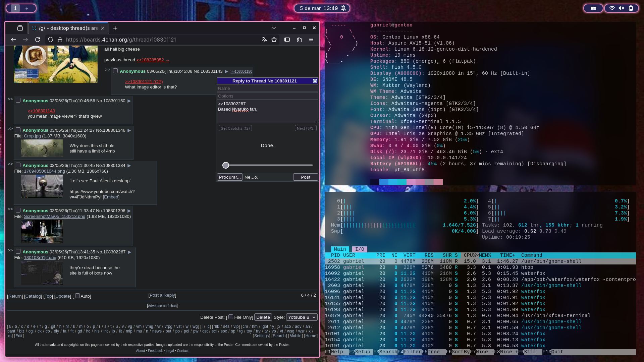Close the Reply to Thread dialog

point(315,81)
